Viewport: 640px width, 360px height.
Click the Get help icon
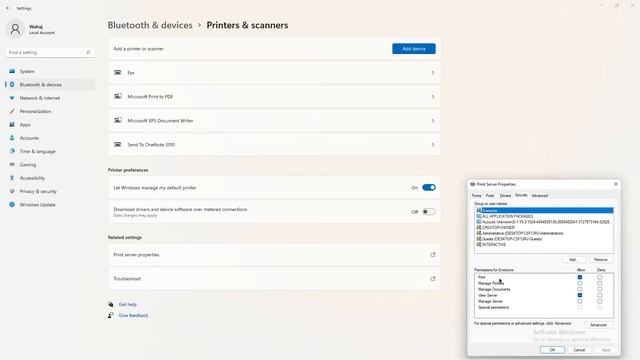pos(111,304)
